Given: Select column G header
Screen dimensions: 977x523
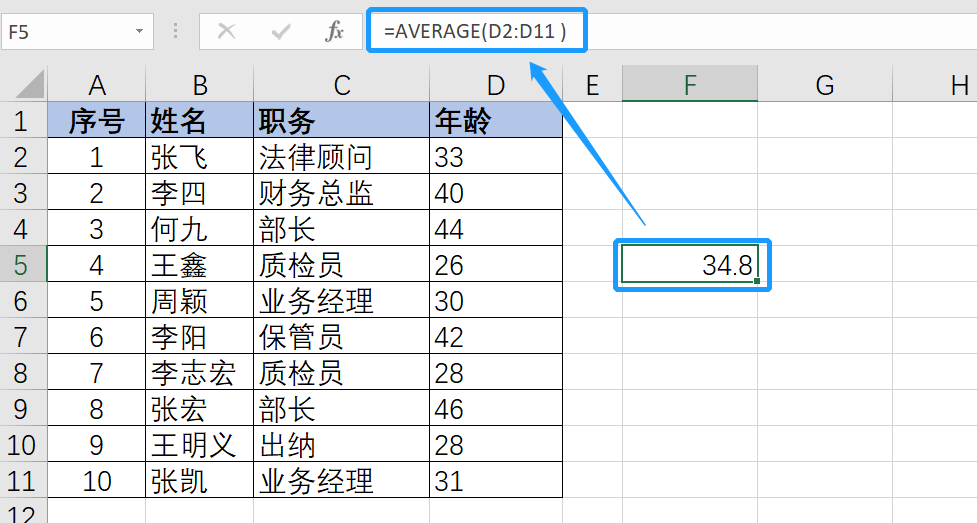Looking at the screenshot, I should tap(825, 84).
